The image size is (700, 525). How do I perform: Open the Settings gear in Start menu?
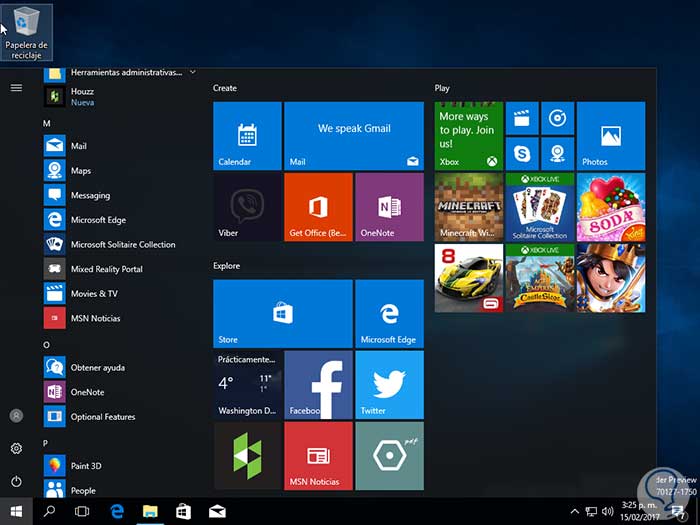pos(16,449)
